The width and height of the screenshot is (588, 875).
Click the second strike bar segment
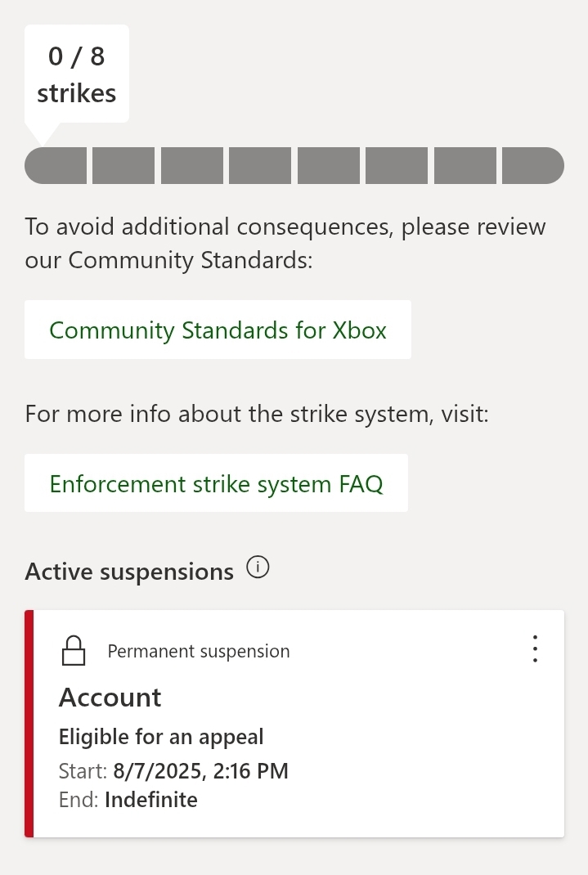[x=123, y=166]
